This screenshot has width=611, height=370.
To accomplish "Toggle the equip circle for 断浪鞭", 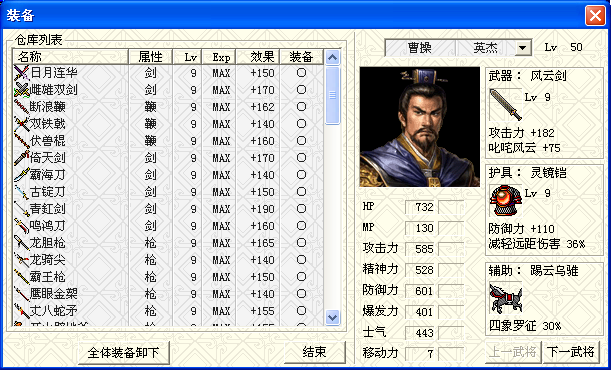I will click(301, 107).
